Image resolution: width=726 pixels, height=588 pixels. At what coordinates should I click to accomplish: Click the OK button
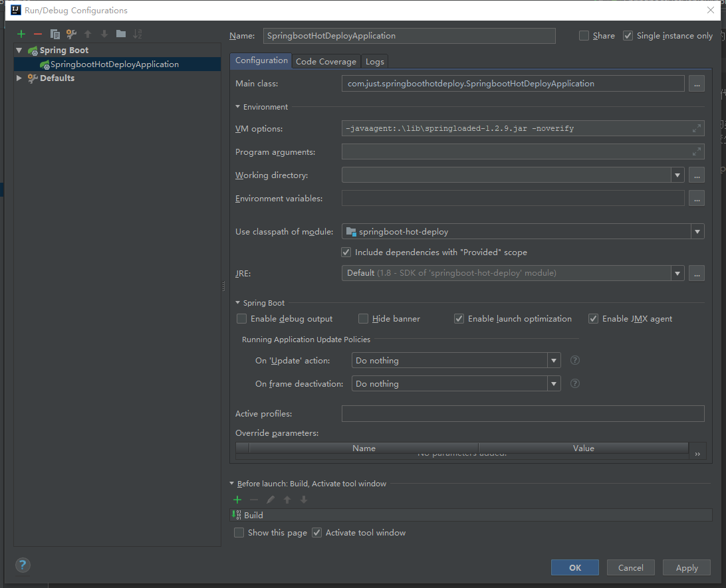pos(574,567)
